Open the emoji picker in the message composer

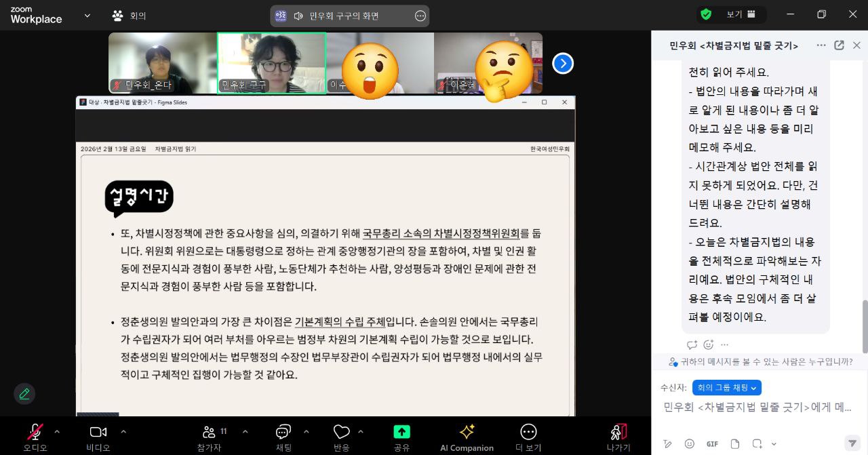click(689, 443)
